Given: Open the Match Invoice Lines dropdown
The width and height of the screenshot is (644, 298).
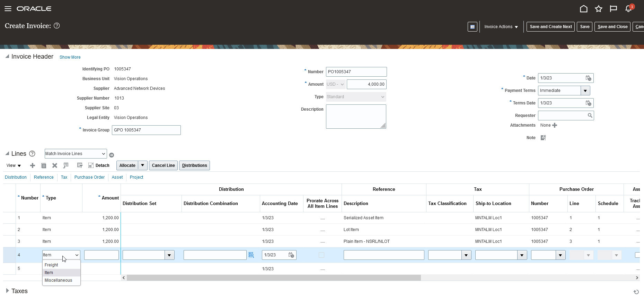Looking at the screenshot, I should tap(76, 154).
